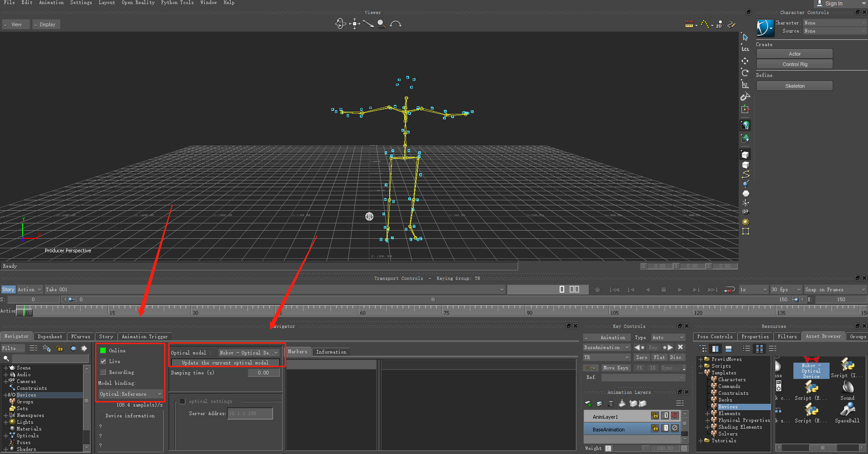Click Update the current optical model button
This screenshot has width=868, height=454.
225,363
